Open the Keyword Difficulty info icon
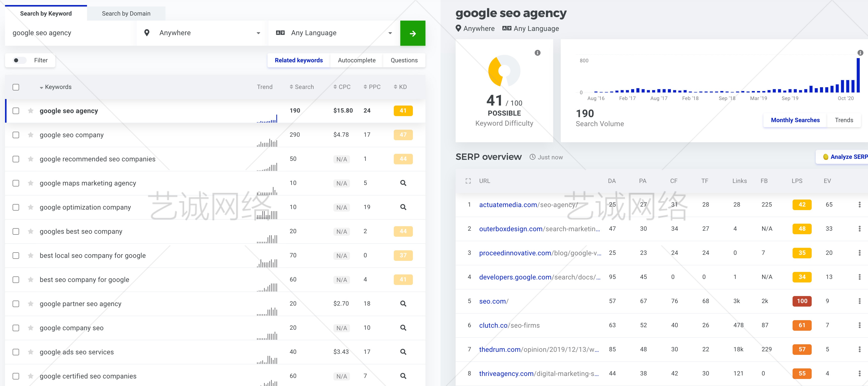 (x=537, y=53)
